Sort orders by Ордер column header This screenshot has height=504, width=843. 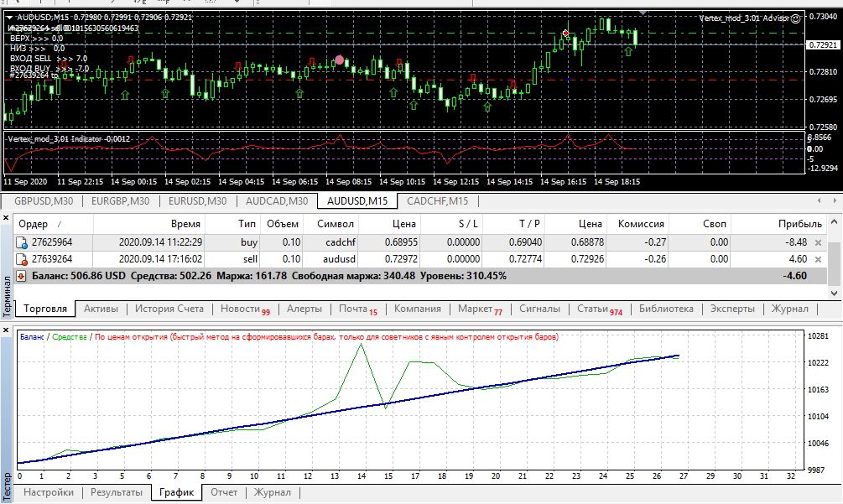34,224
